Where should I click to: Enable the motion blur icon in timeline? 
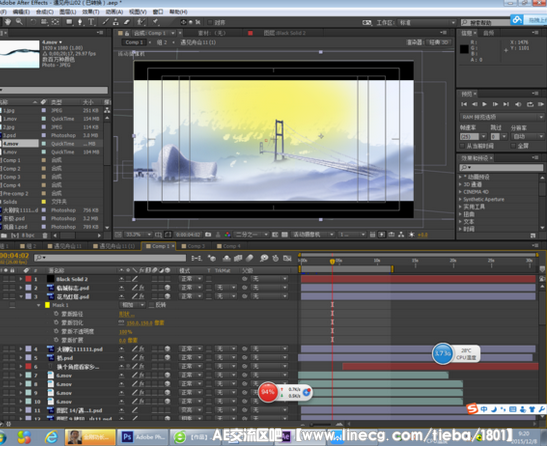pos(249,258)
